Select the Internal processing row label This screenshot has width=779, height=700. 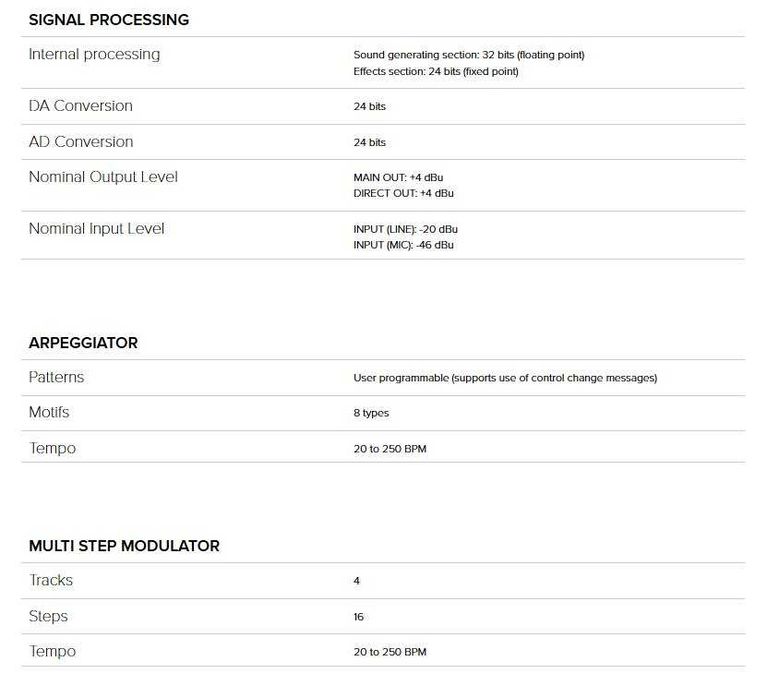[94, 54]
